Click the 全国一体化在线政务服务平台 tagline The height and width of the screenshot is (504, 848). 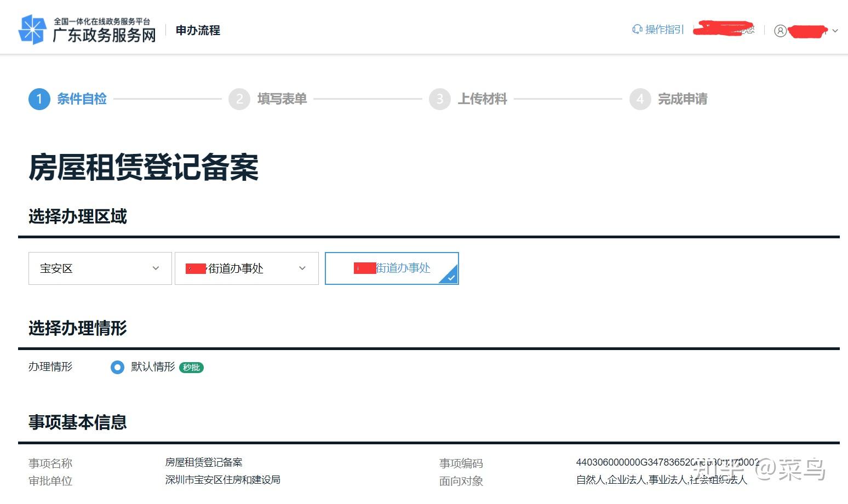pyautogui.click(x=102, y=21)
